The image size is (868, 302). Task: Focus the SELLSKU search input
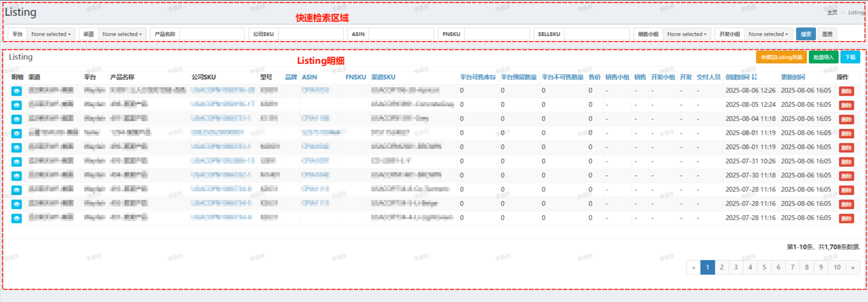coord(597,34)
